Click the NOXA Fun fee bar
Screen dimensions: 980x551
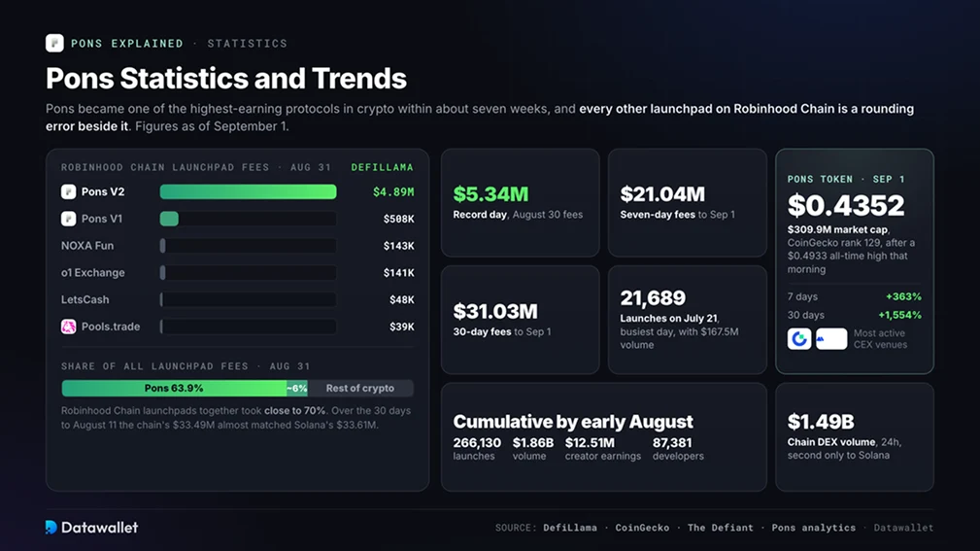(248, 246)
